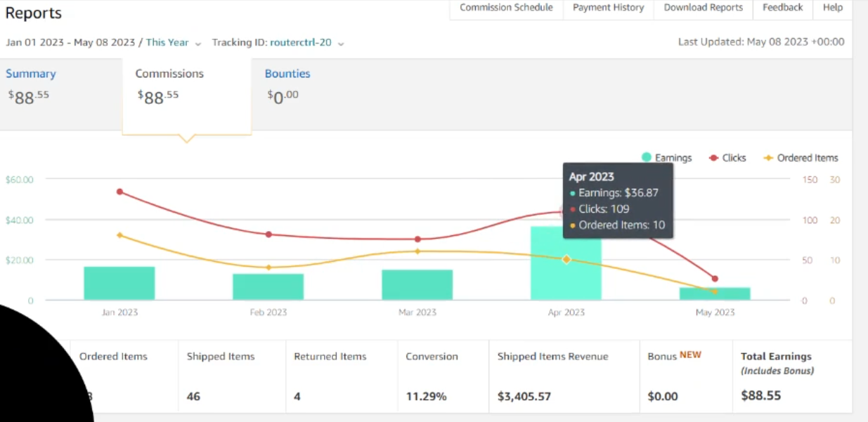Click the May 2023 earnings bar
The height and width of the screenshot is (422, 868).
point(715,294)
